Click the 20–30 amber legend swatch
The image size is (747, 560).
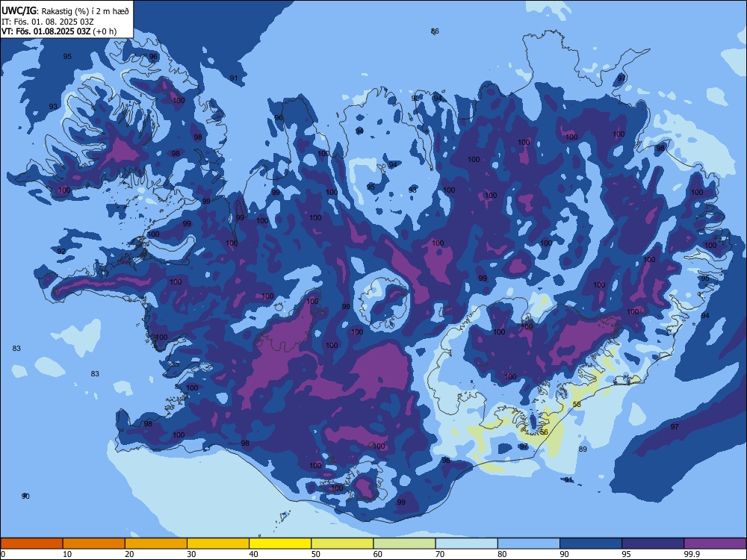click(x=156, y=544)
